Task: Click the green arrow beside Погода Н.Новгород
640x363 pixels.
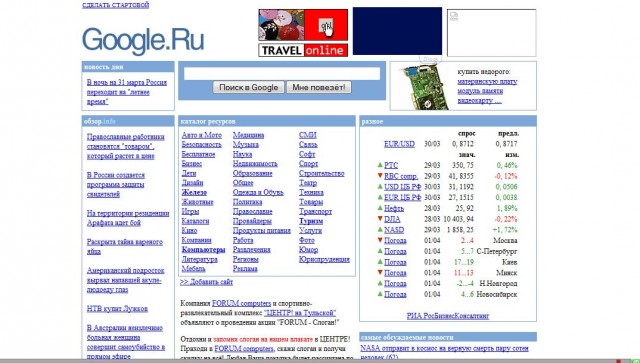Action: pos(380,283)
